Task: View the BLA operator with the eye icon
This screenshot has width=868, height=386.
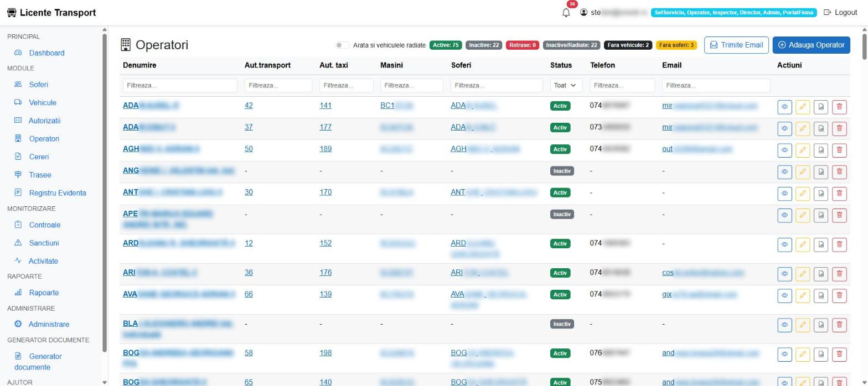Action: (784, 325)
